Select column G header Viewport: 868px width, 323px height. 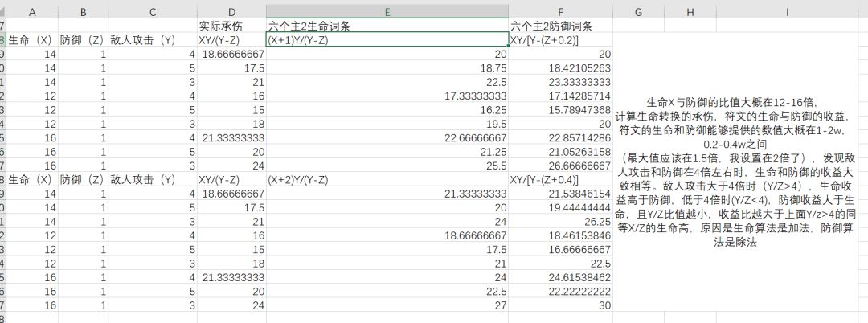point(638,12)
